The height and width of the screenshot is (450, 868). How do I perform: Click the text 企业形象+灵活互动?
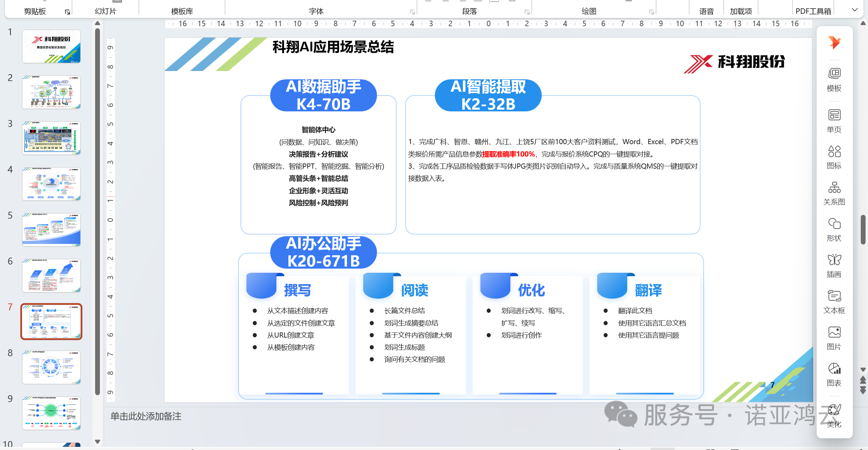click(x=318, y=191)
